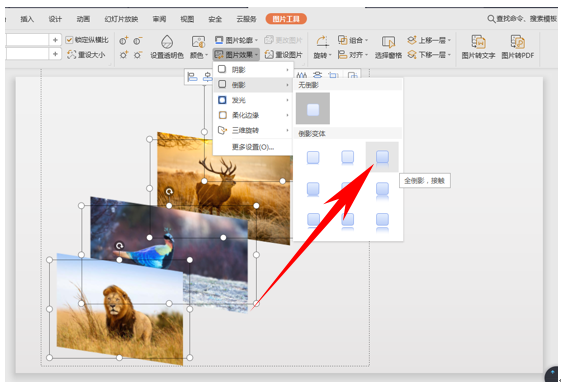Open the 组合 group dropdown
Image resolution: width=561 pixels, height=384 pixels.
coord(353,40)
